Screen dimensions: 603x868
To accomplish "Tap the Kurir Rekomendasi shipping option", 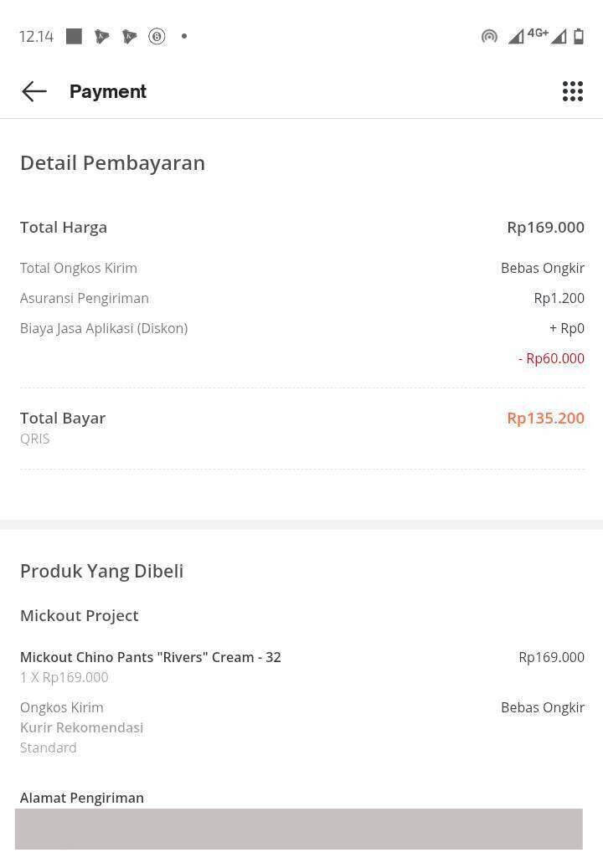I will coord(81,727).
